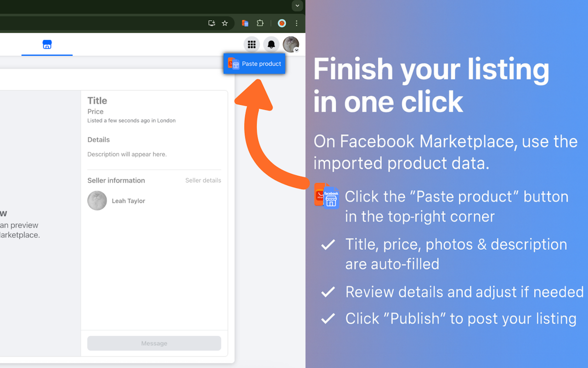
Task: Open the Facebook menu grid icon
Action: [251, 45]
